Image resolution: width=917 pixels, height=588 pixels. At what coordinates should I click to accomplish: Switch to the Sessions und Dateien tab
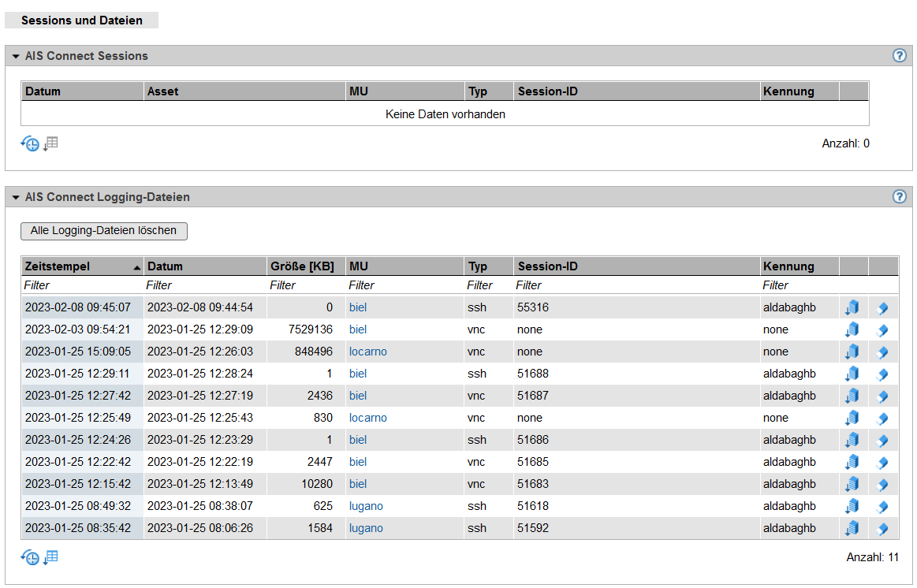[82, 20]
